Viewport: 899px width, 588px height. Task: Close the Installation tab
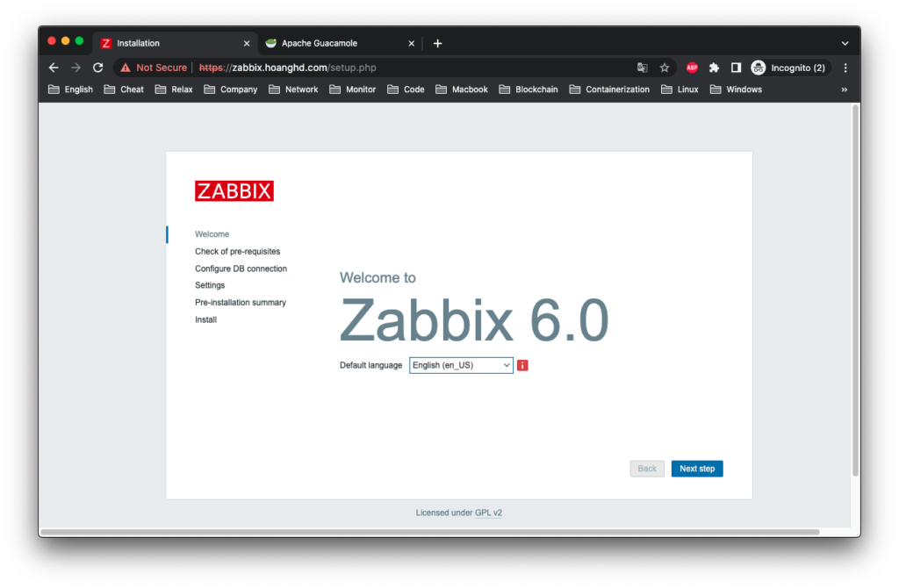247,44
